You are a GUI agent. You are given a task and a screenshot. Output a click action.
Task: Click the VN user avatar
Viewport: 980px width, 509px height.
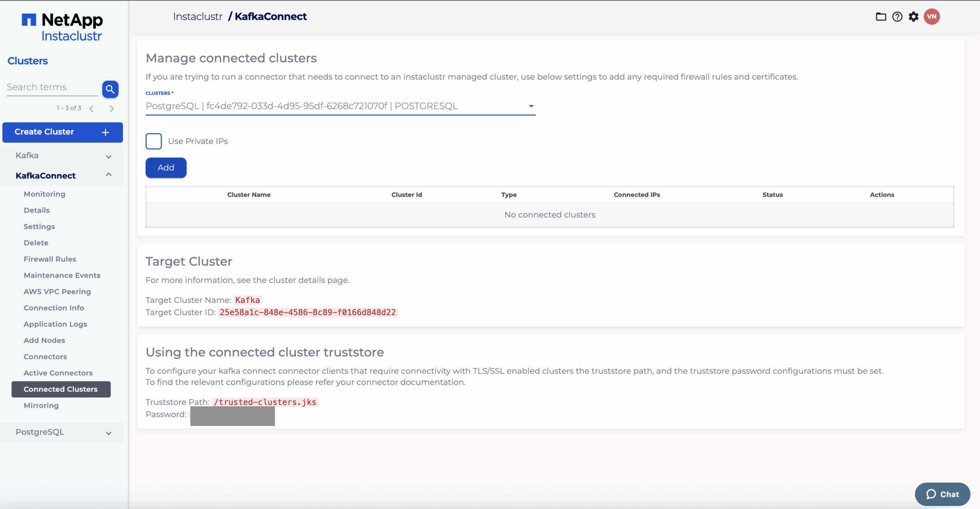(x=931, y=17)
